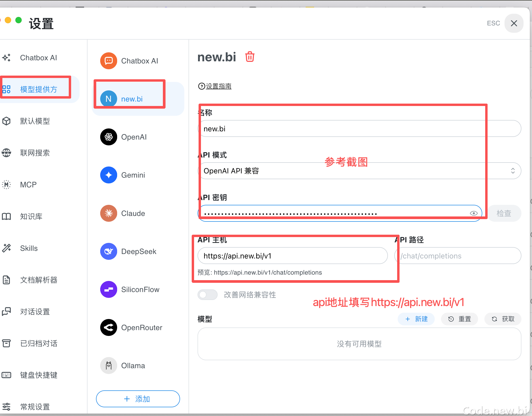
Task: Toggle the 改善网络兼容性 switch
Action: coord(208,295)
